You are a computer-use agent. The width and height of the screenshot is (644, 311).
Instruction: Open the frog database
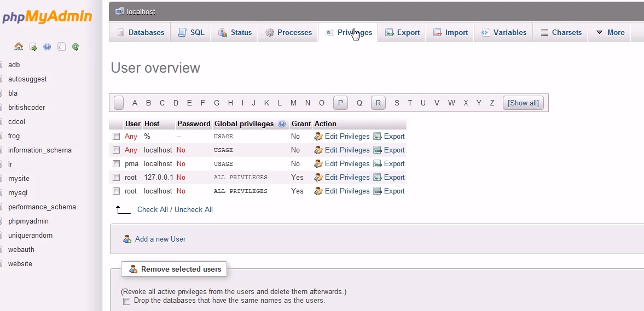click(x=14, y=136)
